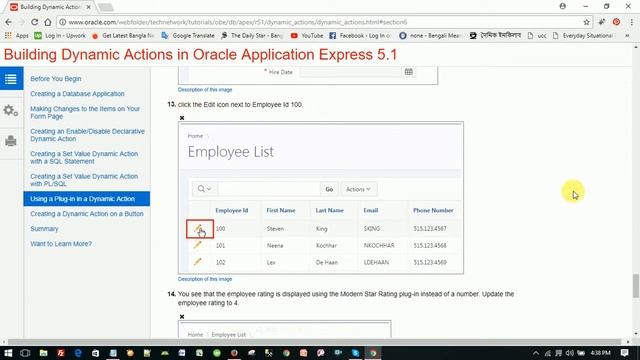Screen dimensions: 640x360
Task: Expand the bookmarks bar overflow chevron
Action: click(627, 36)
